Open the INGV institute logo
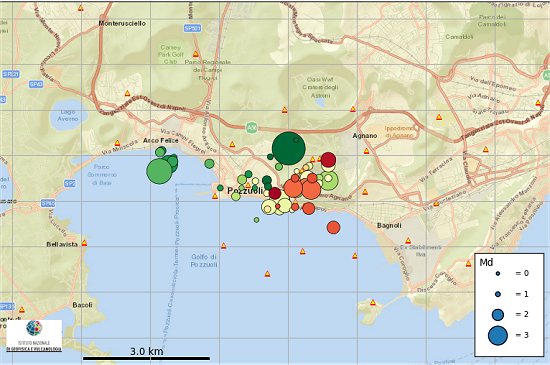Screen dimensions: 550x365 coord(34,336)
